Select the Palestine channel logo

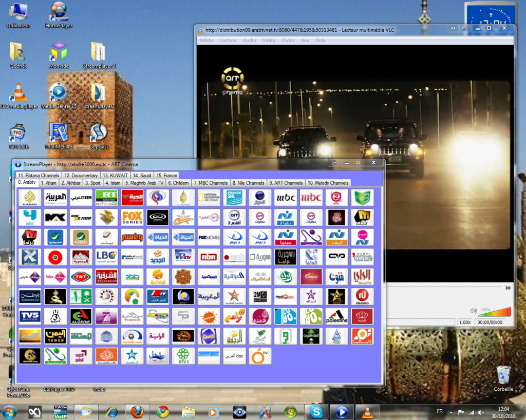337,316
